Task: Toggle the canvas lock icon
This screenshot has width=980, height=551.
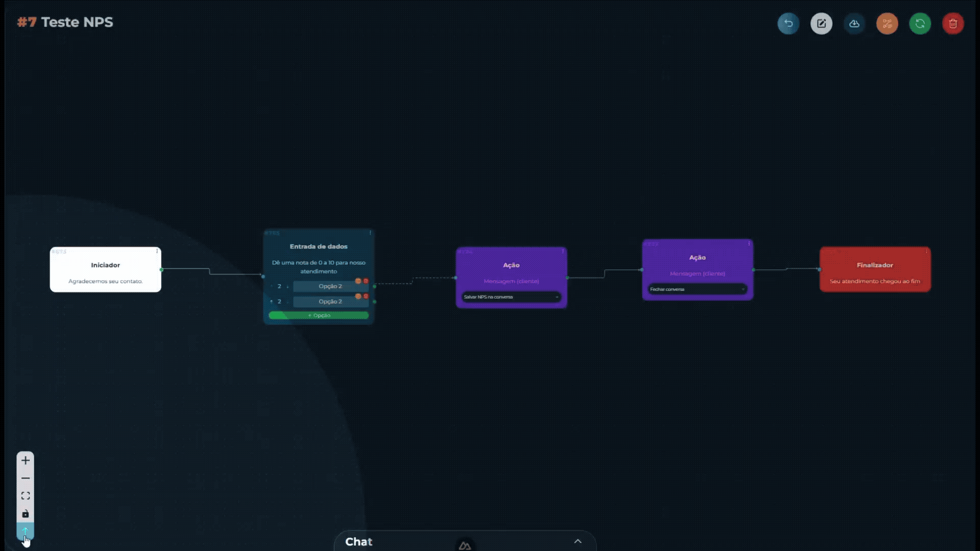Action: tap(26, 514)
